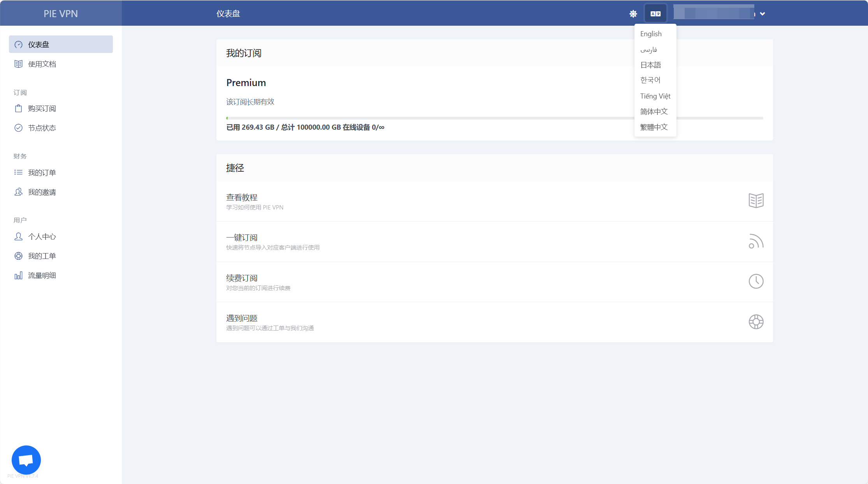
Task: Click the clock icon for 续费订阅
Action: (756, 281)
